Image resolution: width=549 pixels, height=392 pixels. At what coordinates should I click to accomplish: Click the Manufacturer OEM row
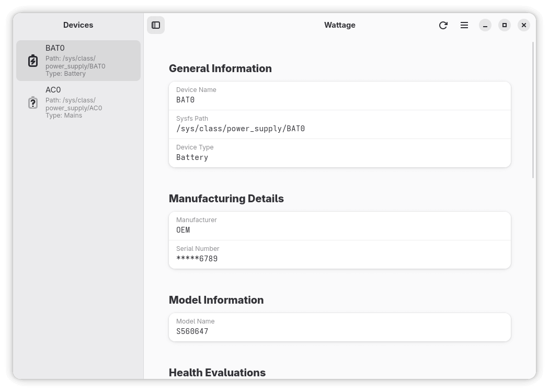click(x=339, y=226)
